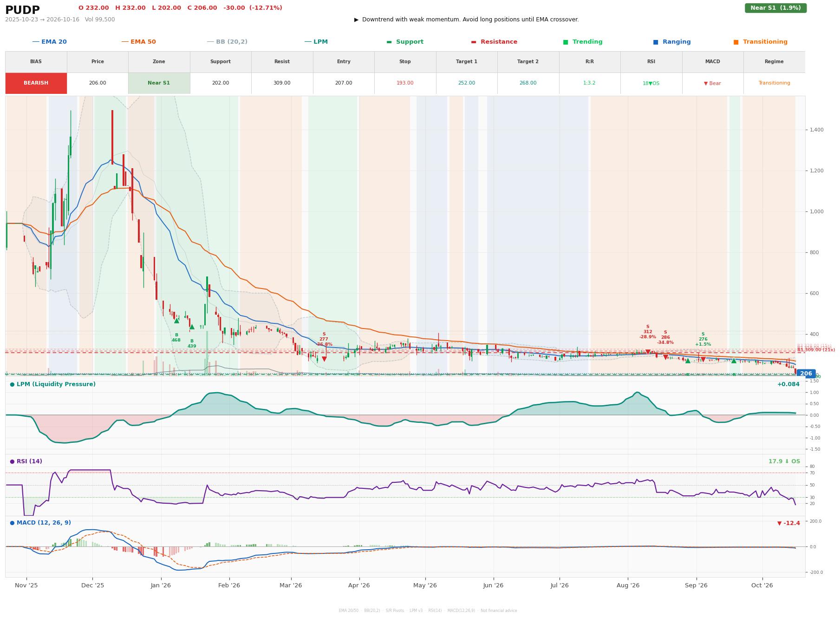Click the PUDP ticker title
The image size is (840, 618).
(x=22, y=10)
